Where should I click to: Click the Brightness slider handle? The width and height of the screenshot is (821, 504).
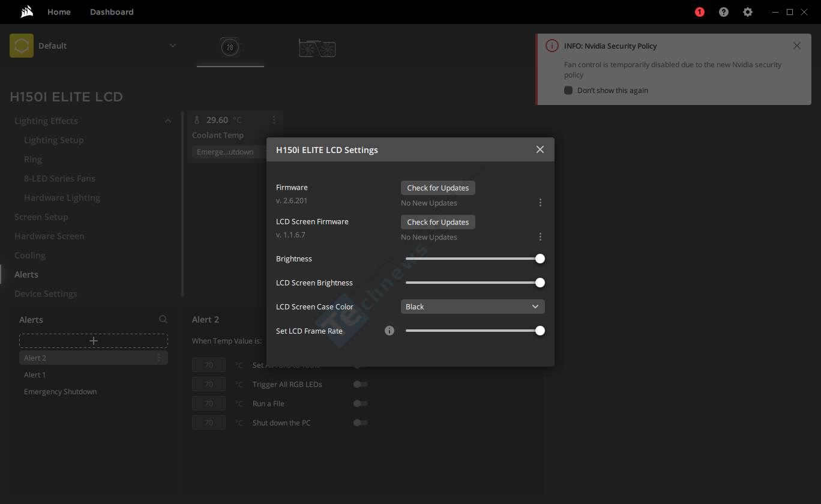(x=540, y=259)
